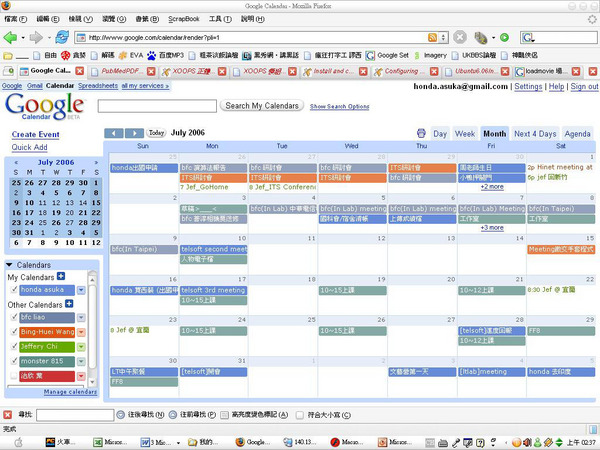Screen dimensions: 600x450
Task: Click Create Event link
Action: 36,134
